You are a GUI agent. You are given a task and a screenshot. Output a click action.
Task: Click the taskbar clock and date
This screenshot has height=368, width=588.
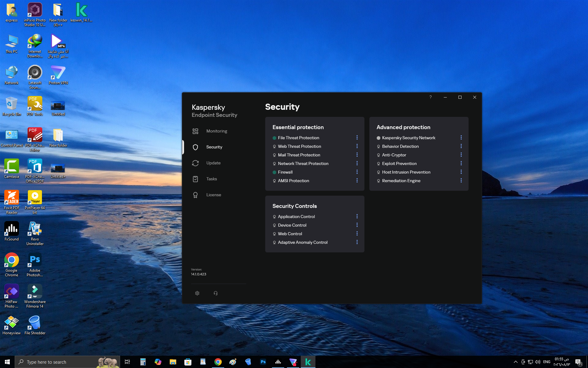[x=562, y=362]
